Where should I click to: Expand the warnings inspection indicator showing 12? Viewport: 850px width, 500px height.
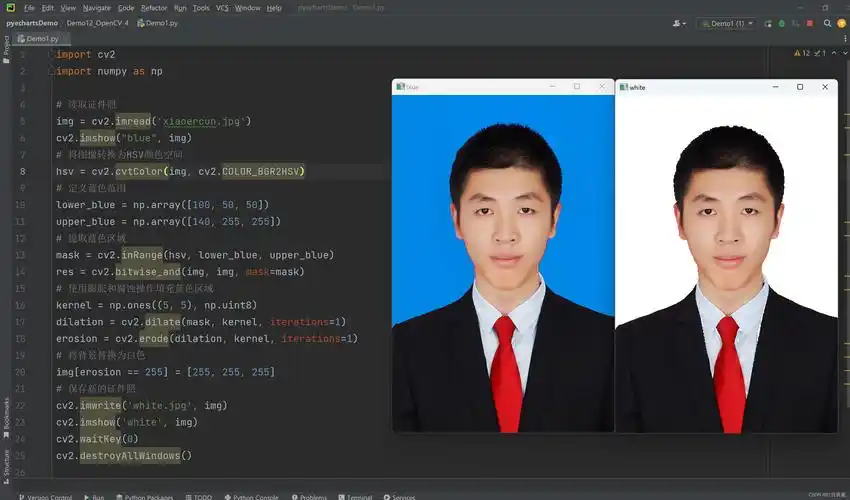[x=806, y=53]
